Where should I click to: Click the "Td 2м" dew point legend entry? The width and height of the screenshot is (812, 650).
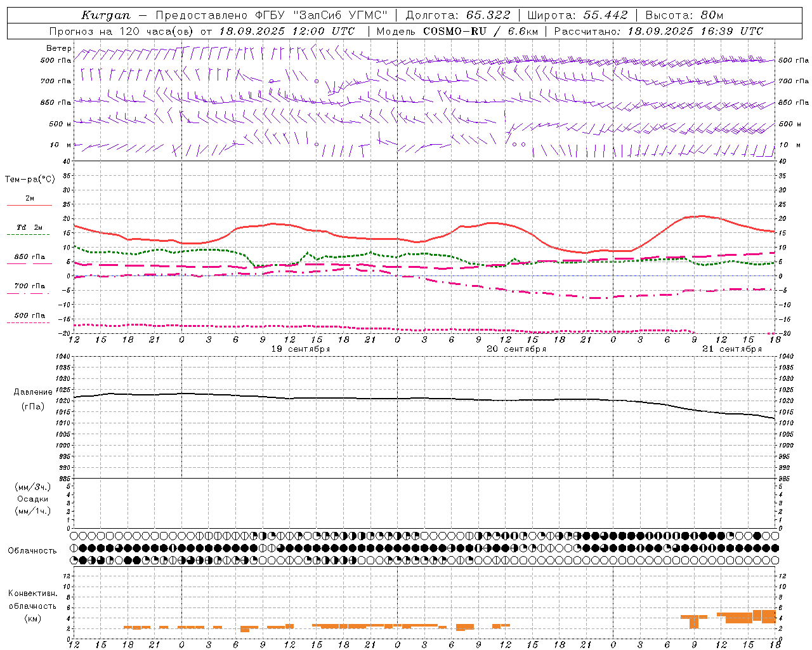(x=30, y=227)
